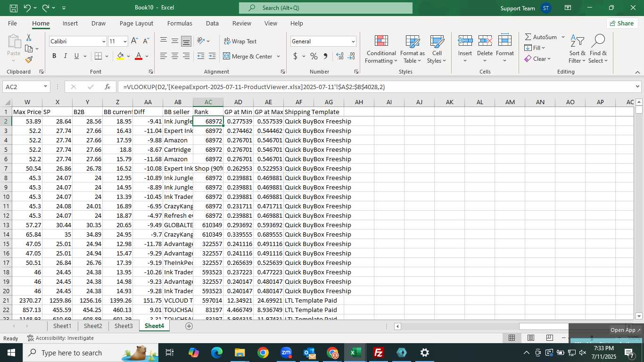Switch to Formulas tab
Viewport: 644px width, 362px height.
click(x=180, y=23)
